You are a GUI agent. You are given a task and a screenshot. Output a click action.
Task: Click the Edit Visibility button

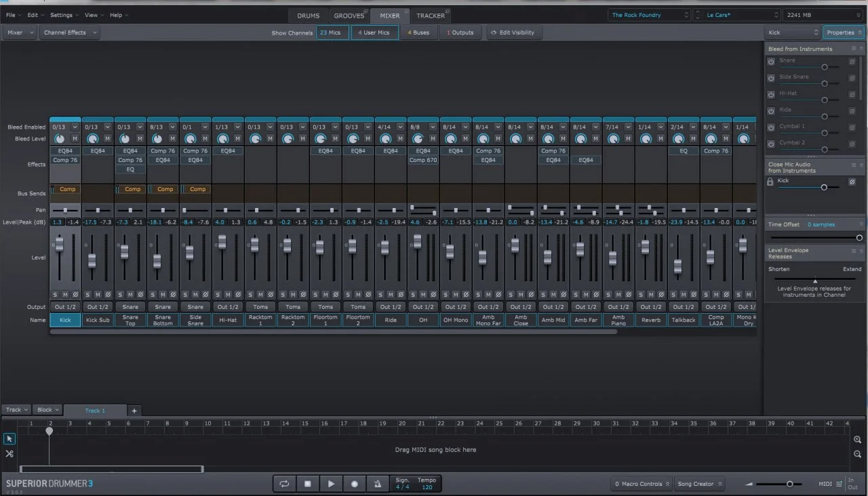[x=513, y=33]
